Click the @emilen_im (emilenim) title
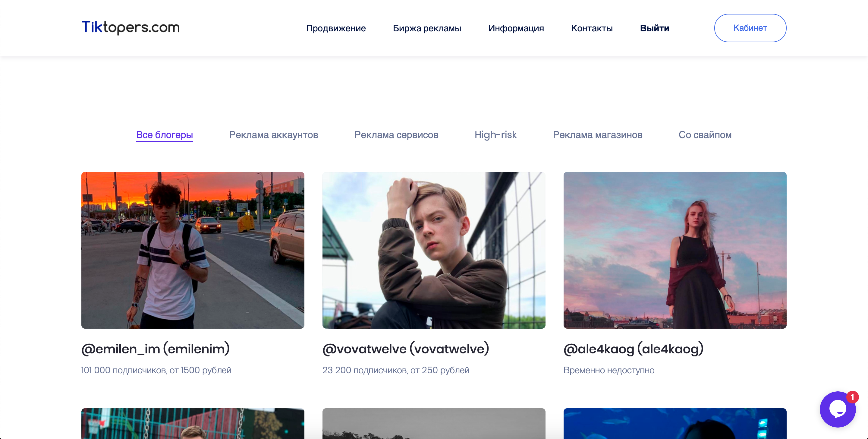868x439 pixels. click(x=155, y=349)
